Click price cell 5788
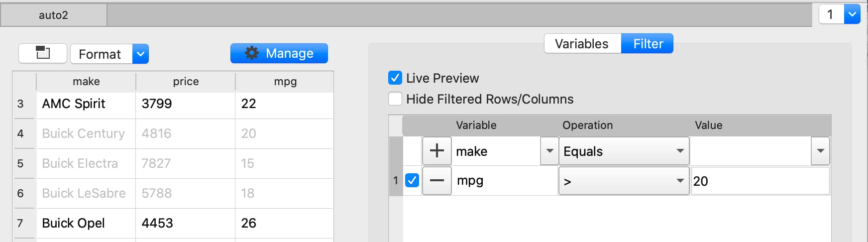Screen dimensions: 868x242 tap(186, 193)
